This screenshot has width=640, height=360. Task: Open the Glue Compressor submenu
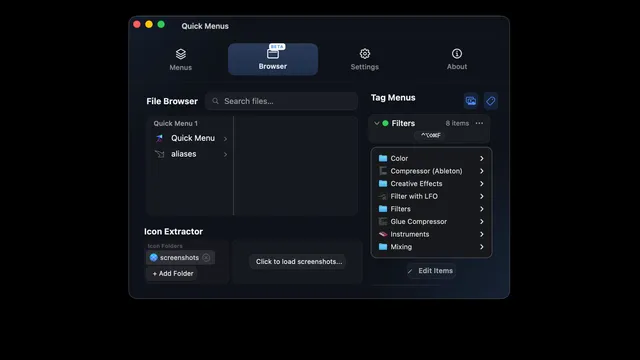click(431, 222)
